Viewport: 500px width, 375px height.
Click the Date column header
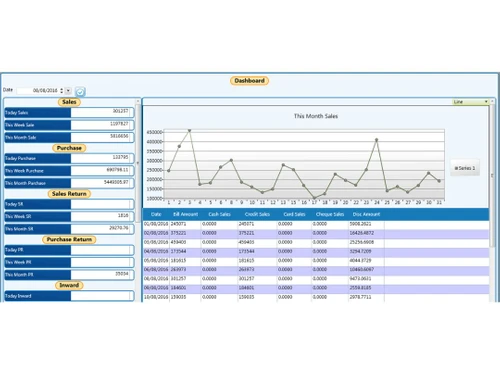pyautogui.click(x=156, y=214)
